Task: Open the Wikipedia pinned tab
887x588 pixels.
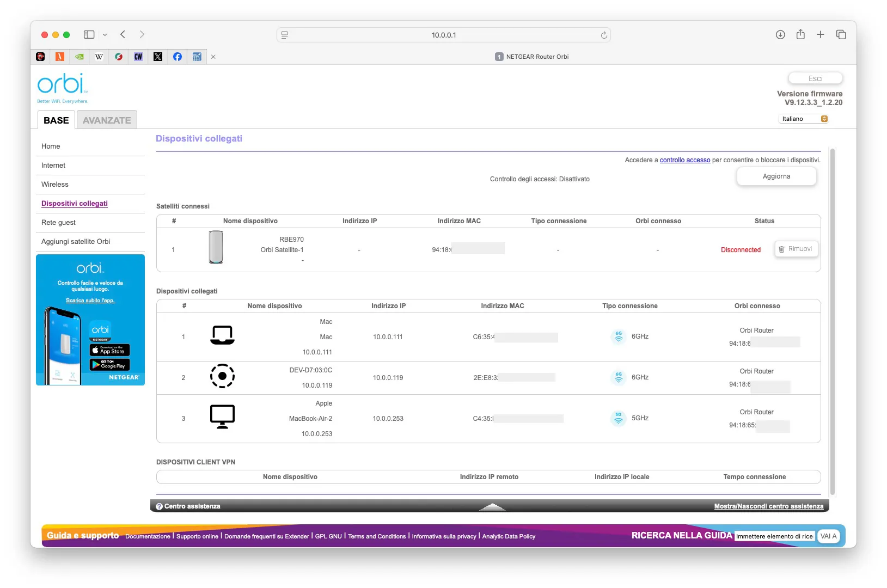Action: tap(99, 57)
